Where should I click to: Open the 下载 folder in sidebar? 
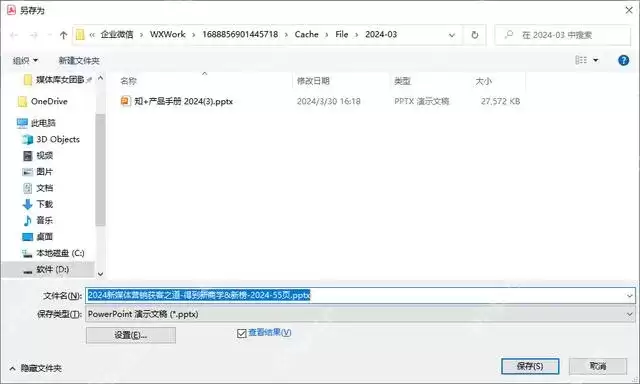[x=37, y=204]
